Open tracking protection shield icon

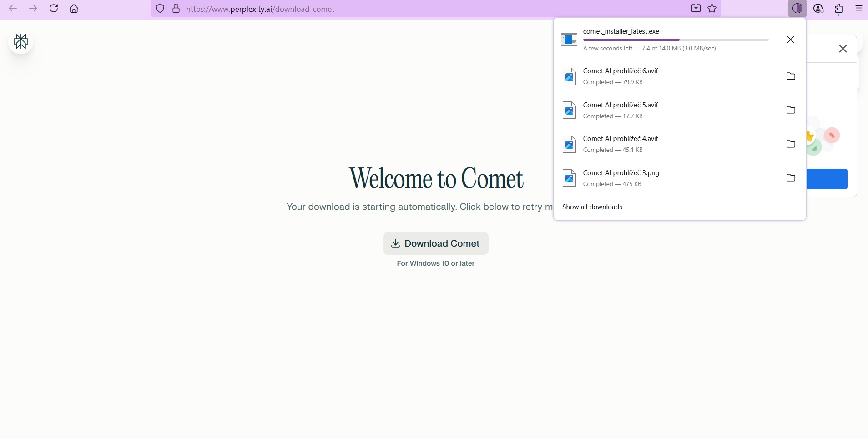(x=160, y=9)
